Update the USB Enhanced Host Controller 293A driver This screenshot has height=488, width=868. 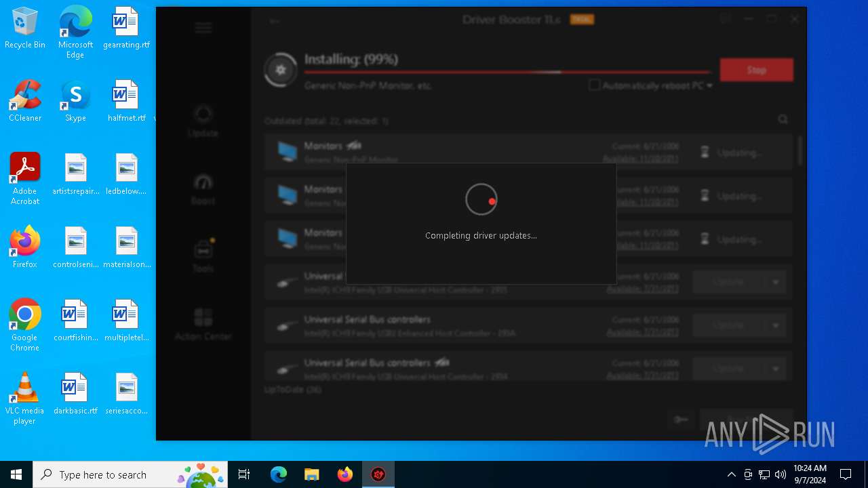(729, 325)
